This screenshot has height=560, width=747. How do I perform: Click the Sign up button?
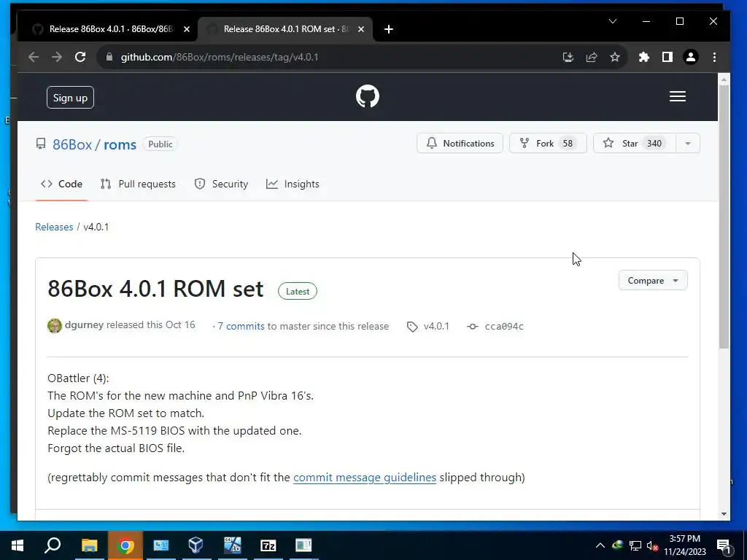tap(70, 98)
